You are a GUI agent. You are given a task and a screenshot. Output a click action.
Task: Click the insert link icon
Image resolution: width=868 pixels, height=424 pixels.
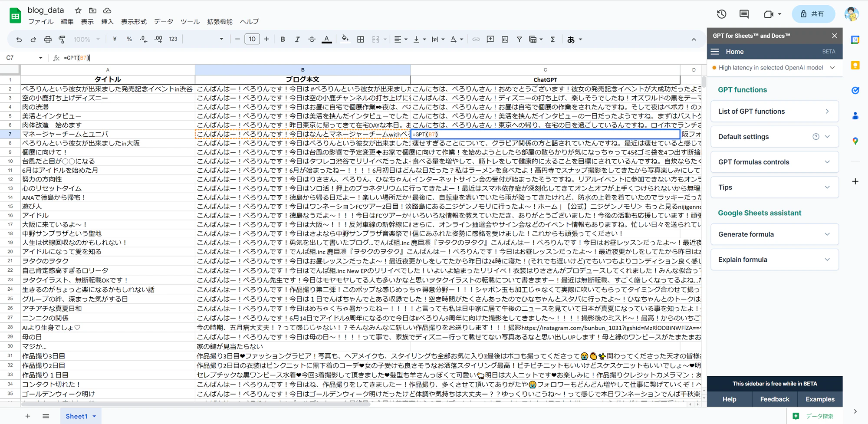476,39
